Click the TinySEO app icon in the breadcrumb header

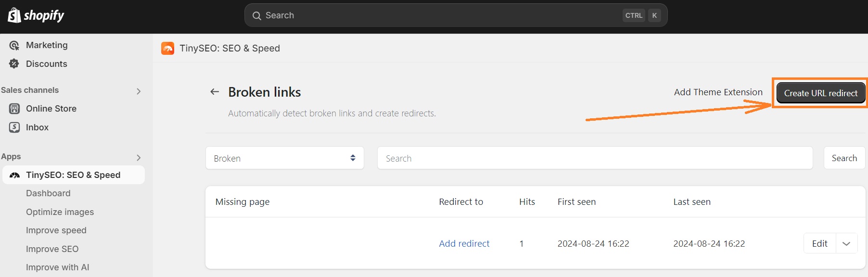[x=167, y=48]
